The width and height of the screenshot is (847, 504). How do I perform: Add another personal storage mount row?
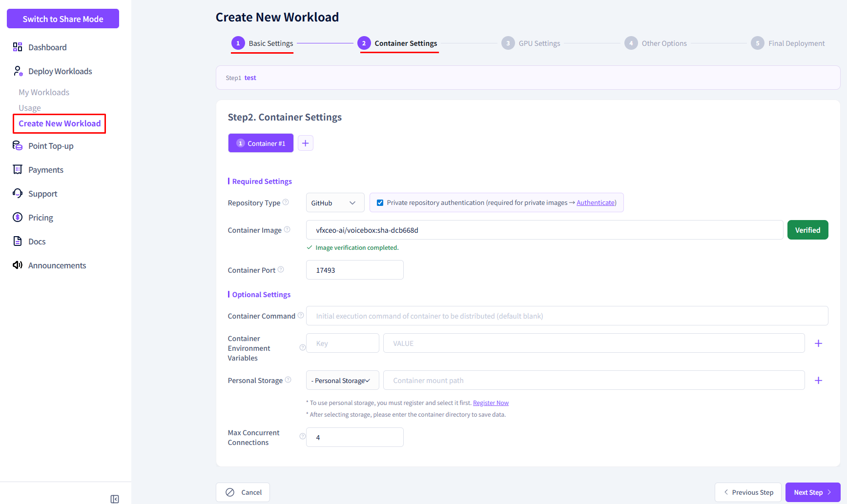click(819, 381)
